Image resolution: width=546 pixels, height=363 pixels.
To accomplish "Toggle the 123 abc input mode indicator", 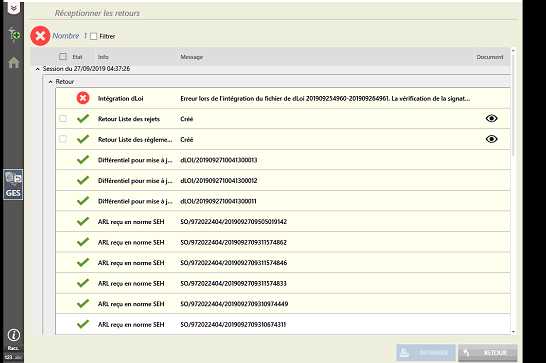I will pos(13,357).
